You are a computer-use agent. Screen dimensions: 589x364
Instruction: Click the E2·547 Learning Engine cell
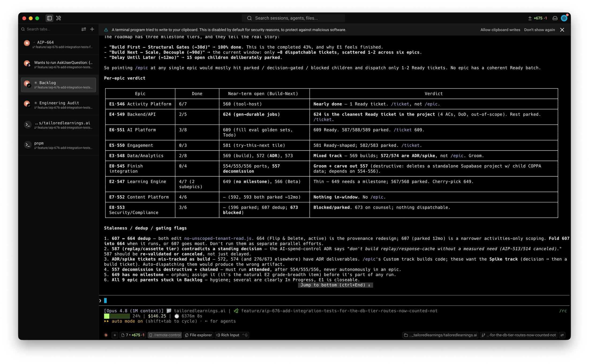[x=140, y=184]
